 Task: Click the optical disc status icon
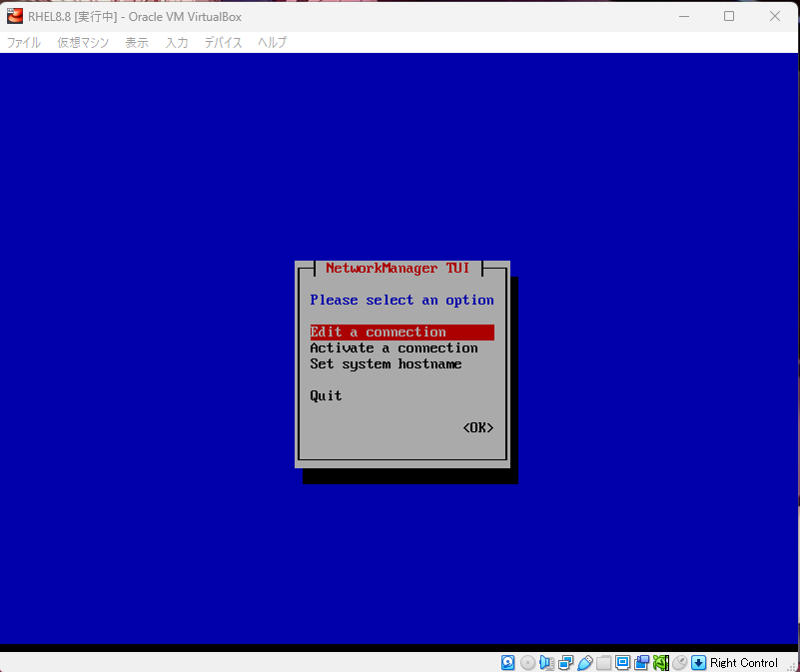[x=527, y=662]
